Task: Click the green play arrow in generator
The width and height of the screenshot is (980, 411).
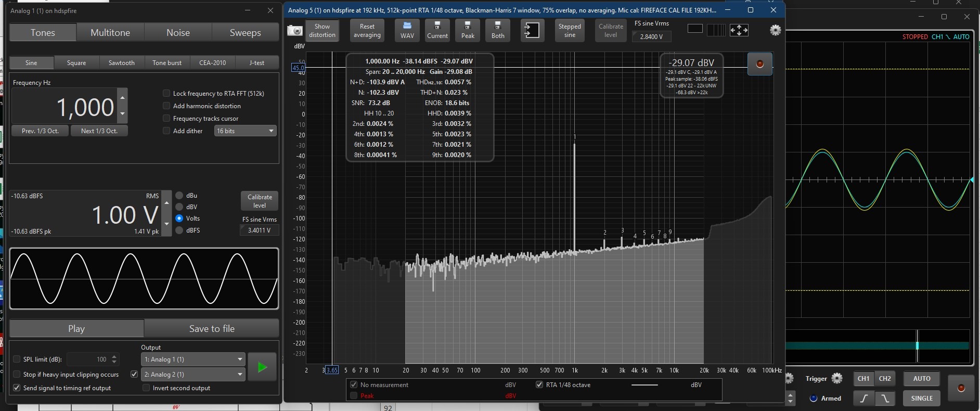Action: point(262,367)
